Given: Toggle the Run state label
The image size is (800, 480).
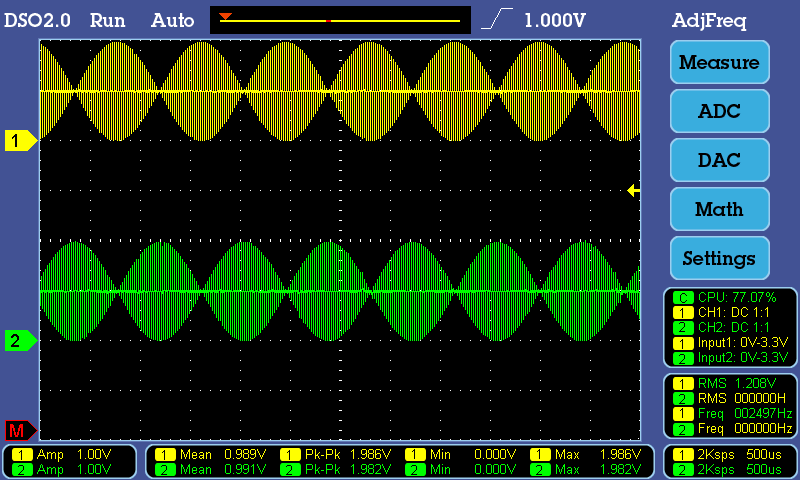Looking at the screenshot, I should tap(107, 20).
